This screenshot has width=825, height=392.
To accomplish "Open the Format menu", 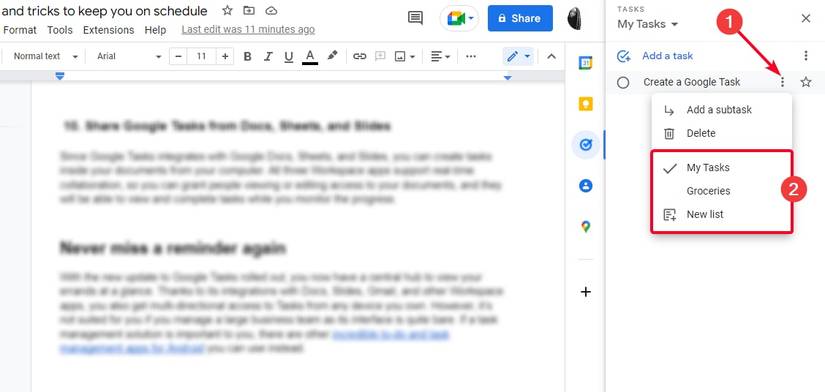I will click(20, 30).
